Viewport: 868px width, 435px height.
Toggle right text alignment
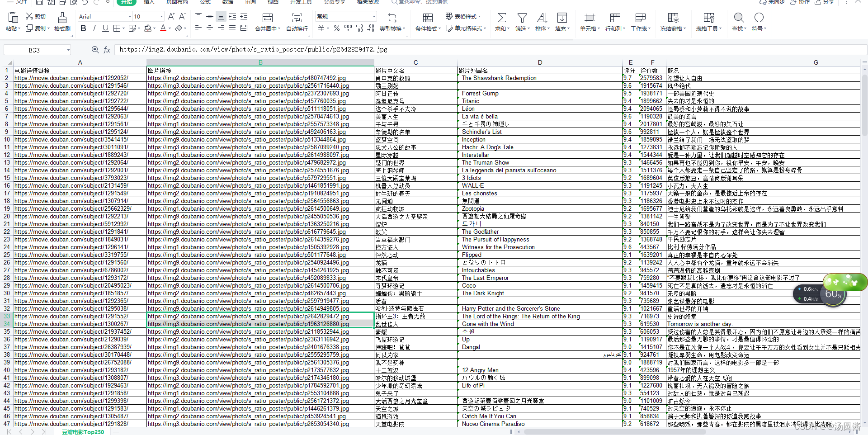point(221,28)
